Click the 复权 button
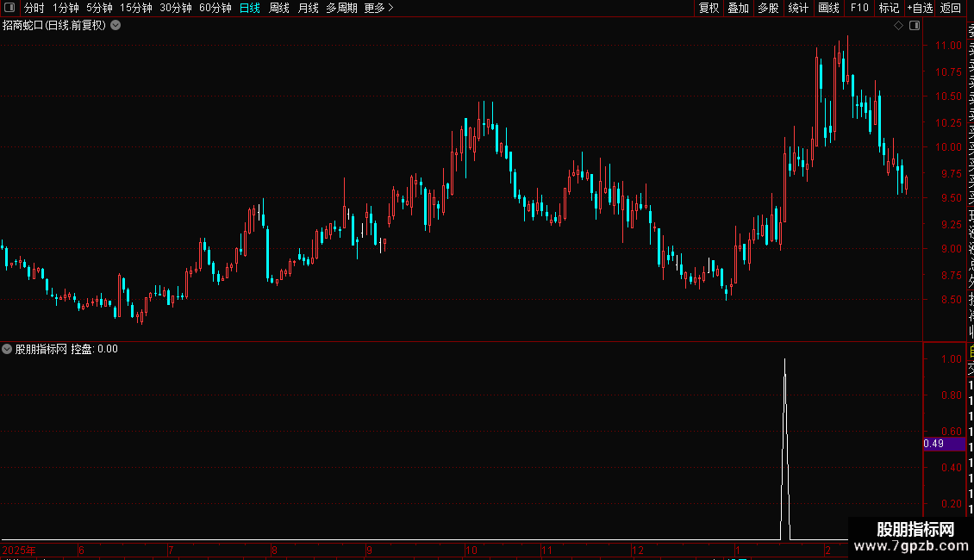This screenshot has width=974, height=560. click(x=709, y=8)
